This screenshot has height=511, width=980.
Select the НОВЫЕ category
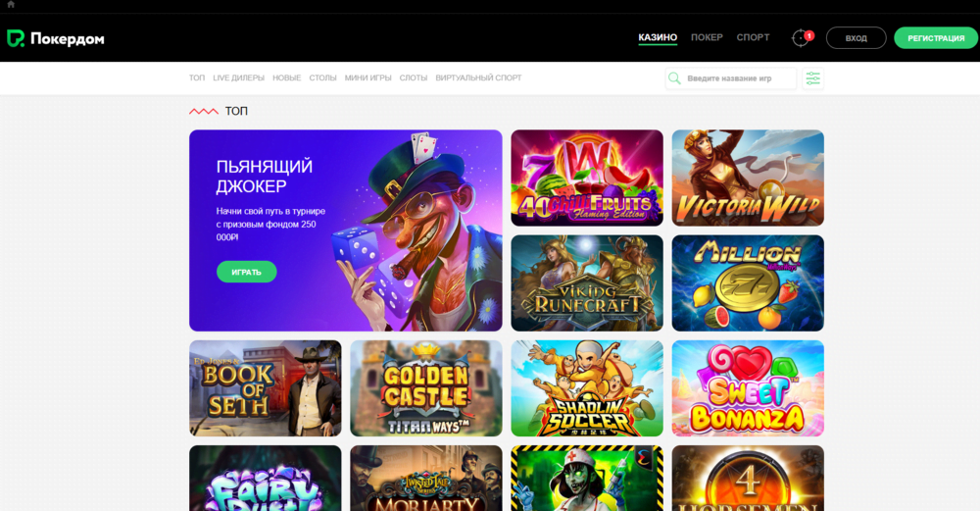(287, 78)
